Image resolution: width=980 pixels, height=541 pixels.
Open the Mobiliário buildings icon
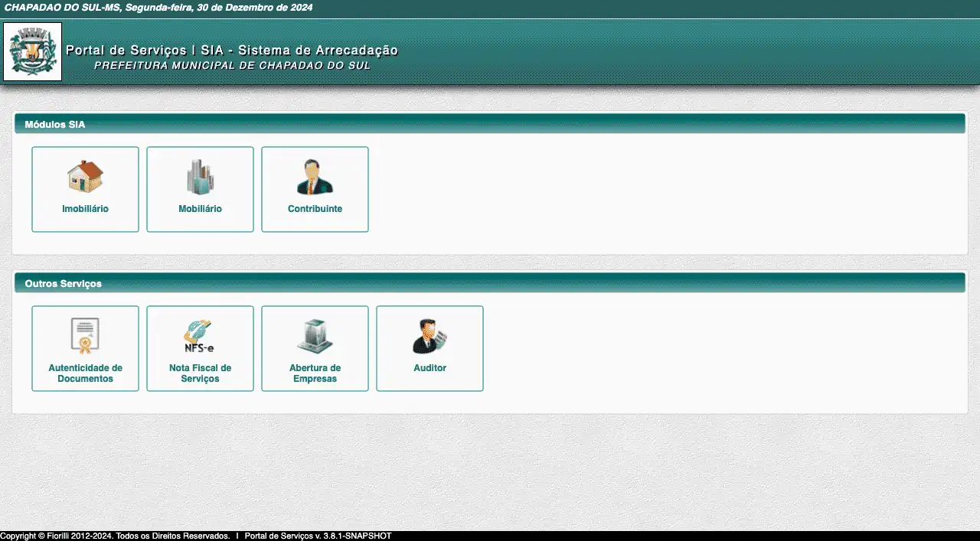(200, 177)
